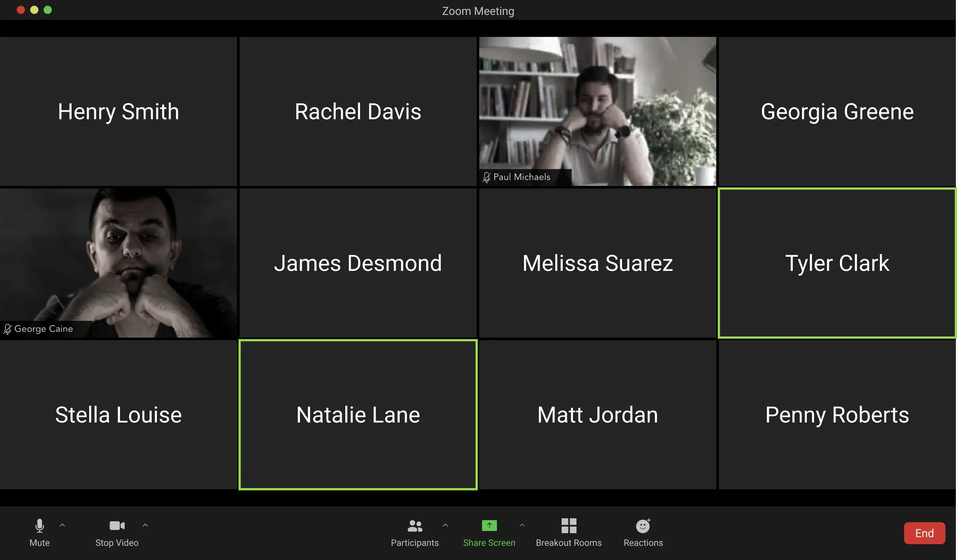Select Paul Michaels' video tile
The width and height of the screenshot is (957, 560).
[598, 111]
